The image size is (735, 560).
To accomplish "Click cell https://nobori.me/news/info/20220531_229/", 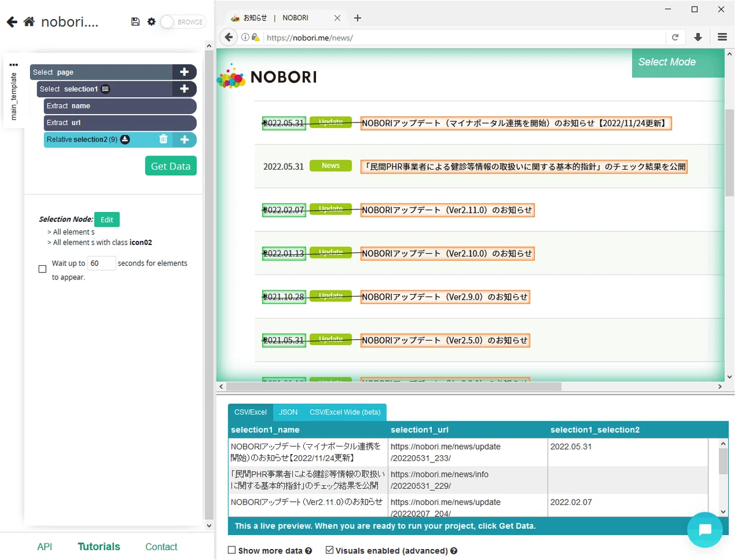I will [x=468, y=480].
